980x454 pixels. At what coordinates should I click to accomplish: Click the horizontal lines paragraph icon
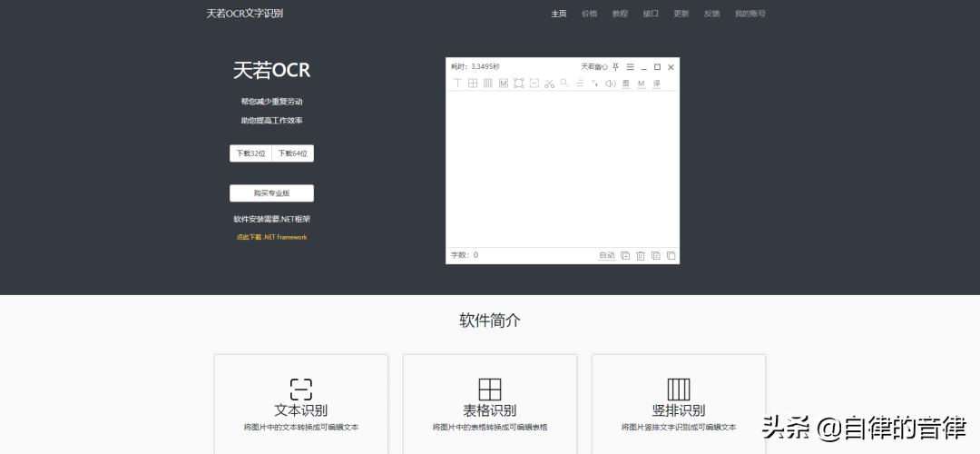coord(580,84)
